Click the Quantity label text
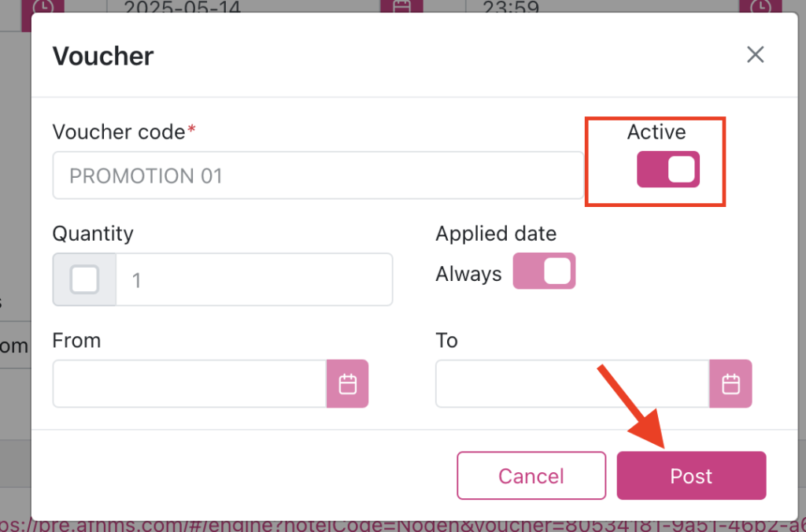The width and height of the screenshot is (806, 532). tap(93, 234)
